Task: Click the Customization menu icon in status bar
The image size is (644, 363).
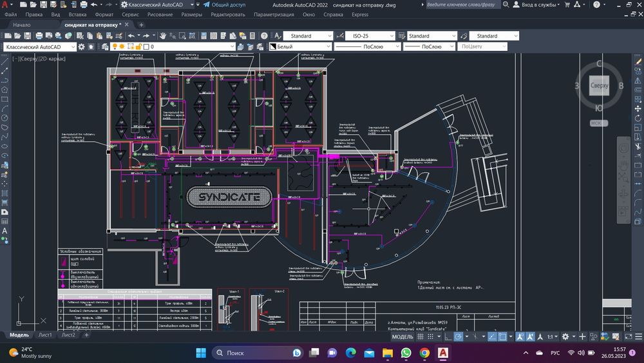Action: 639,337
